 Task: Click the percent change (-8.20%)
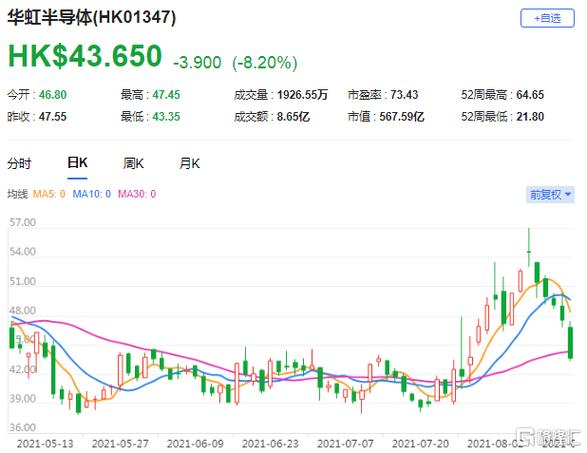pos(265,62)
